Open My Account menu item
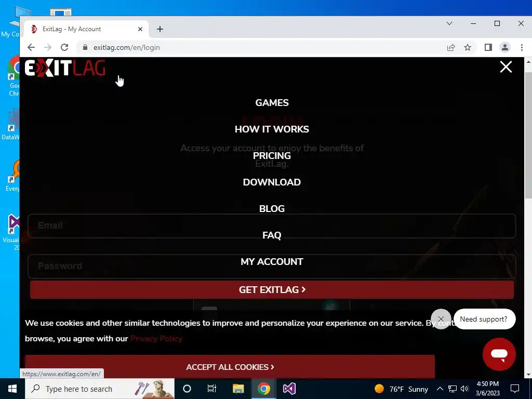This screenshot has height=399, width=532. tap(272, 262)
